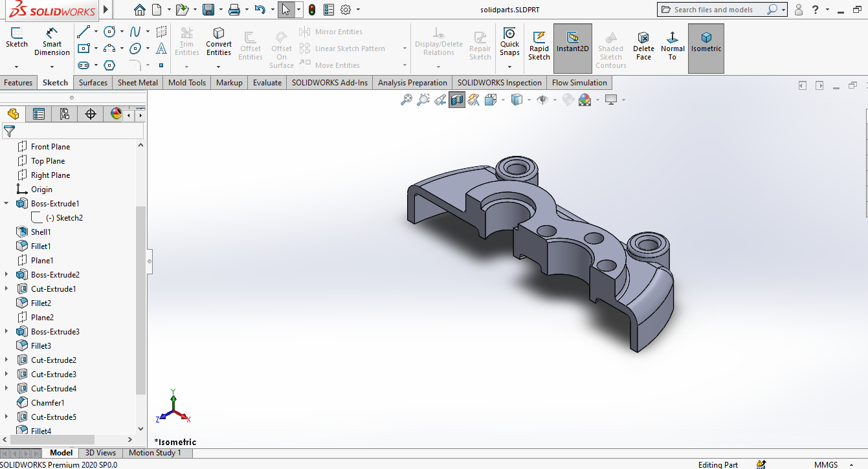Click the Normal To view icon
This screenshot has height=469, width=868.
click(673, 45)
